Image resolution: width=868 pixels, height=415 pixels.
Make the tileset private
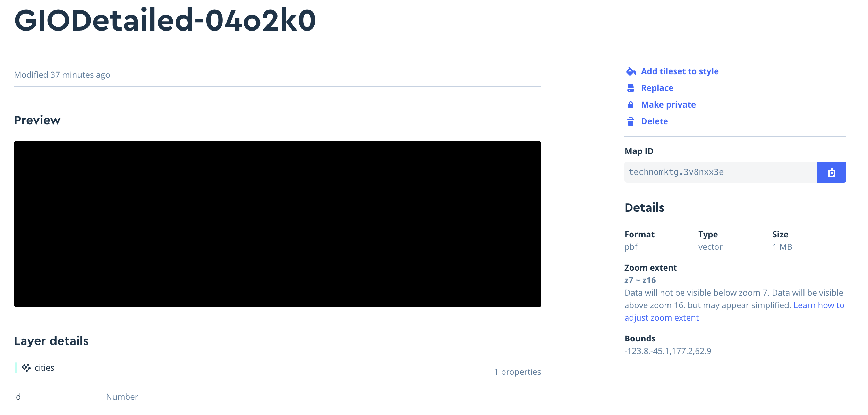668,104
